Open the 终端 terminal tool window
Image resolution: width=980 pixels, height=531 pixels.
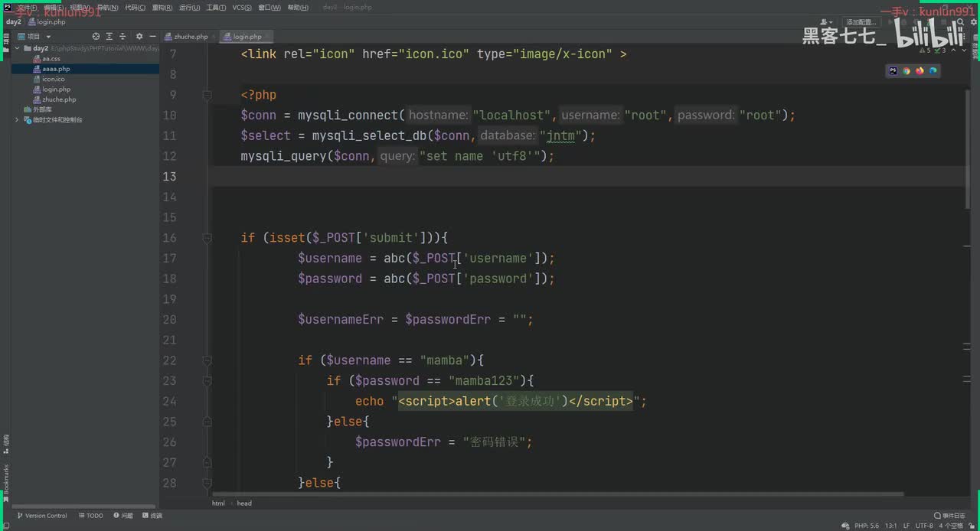tap(152, 516)
